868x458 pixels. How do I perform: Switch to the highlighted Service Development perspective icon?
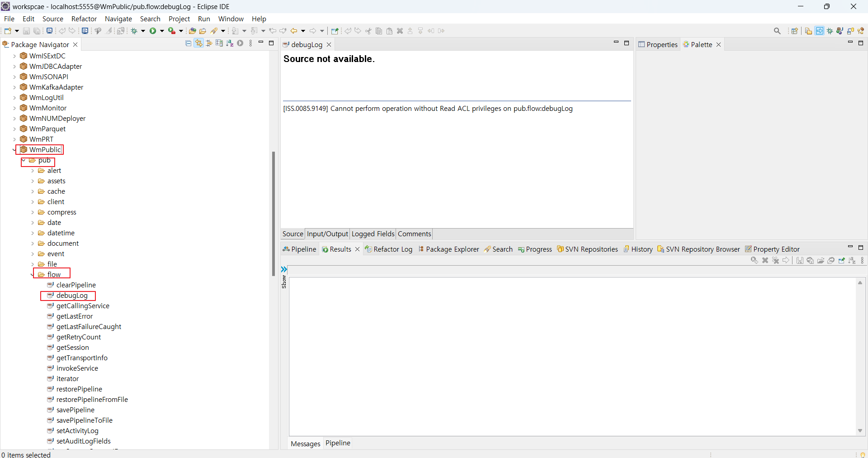(819, 31)
